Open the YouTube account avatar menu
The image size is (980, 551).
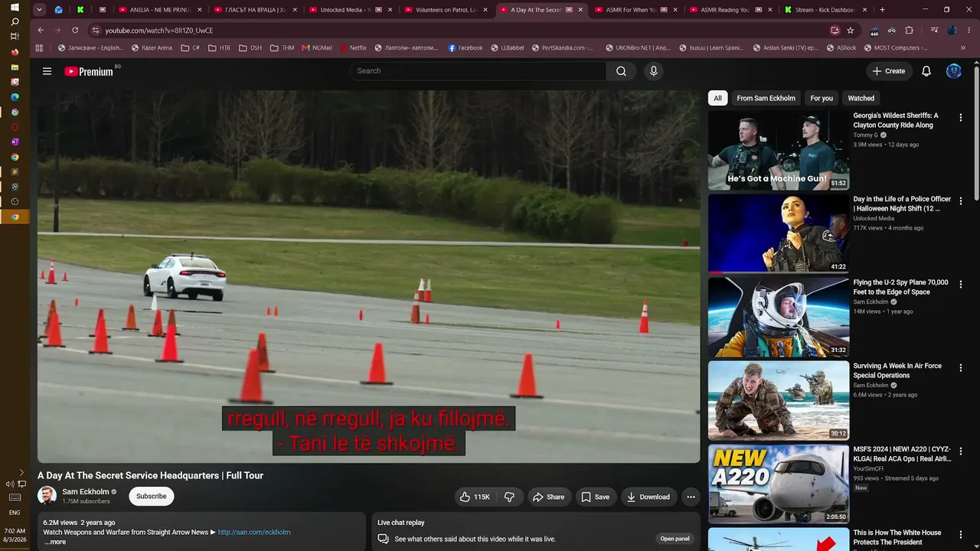tap(954, 71)
